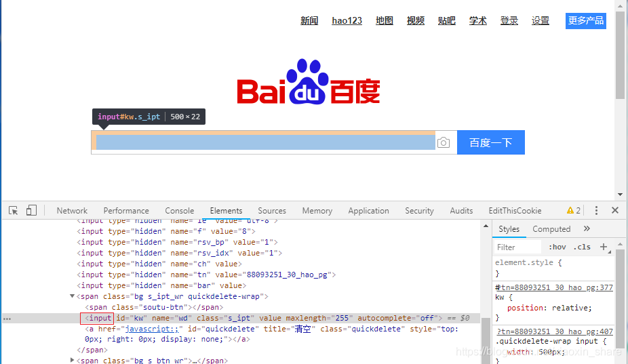Open stylesheet link ending pg:407

[555, 331]
